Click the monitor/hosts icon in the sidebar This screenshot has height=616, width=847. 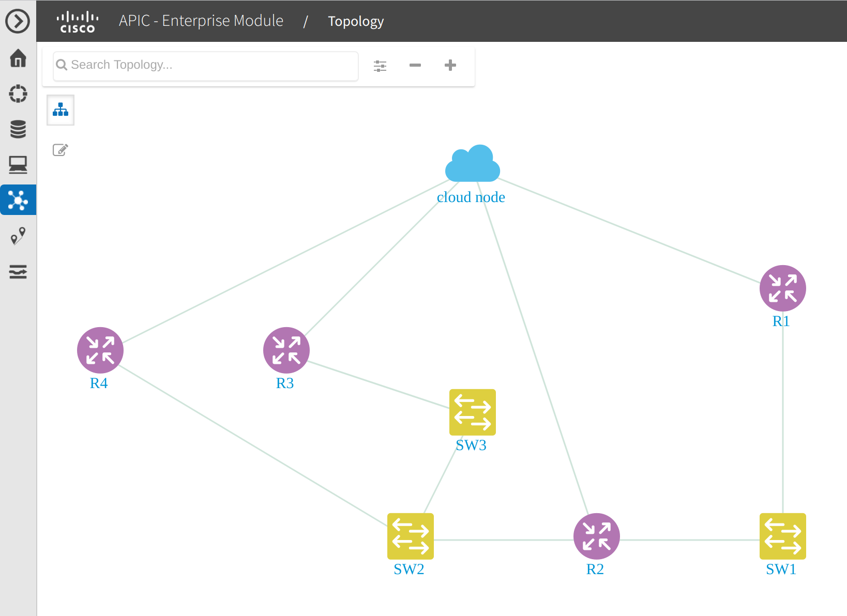[18, 164]
